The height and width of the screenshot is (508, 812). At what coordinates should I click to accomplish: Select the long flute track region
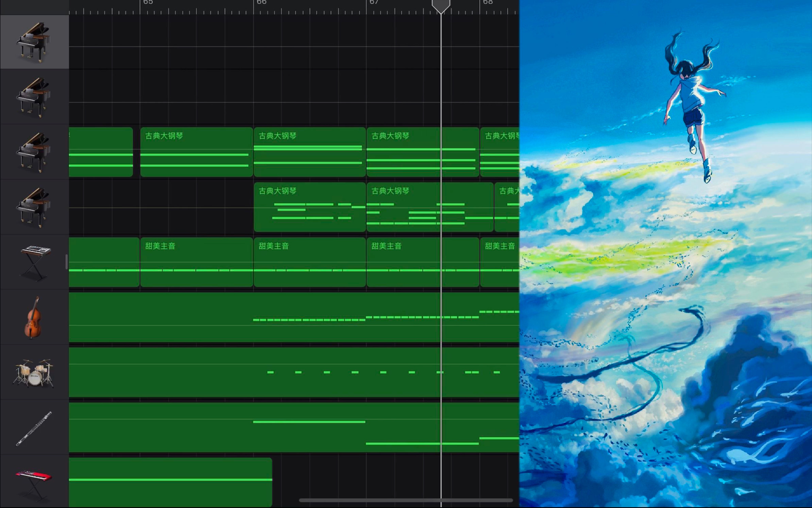294,427
